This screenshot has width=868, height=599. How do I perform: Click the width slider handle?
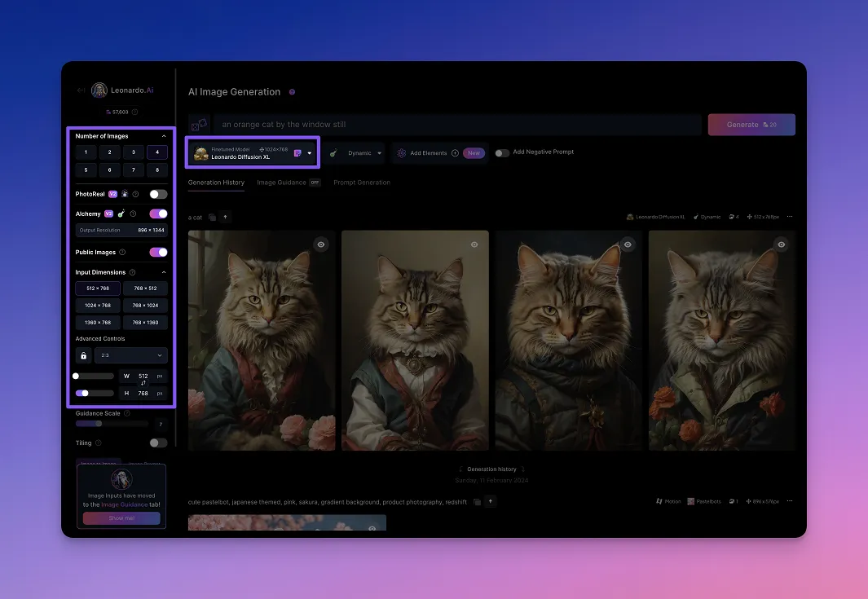(x=76, y=377)
